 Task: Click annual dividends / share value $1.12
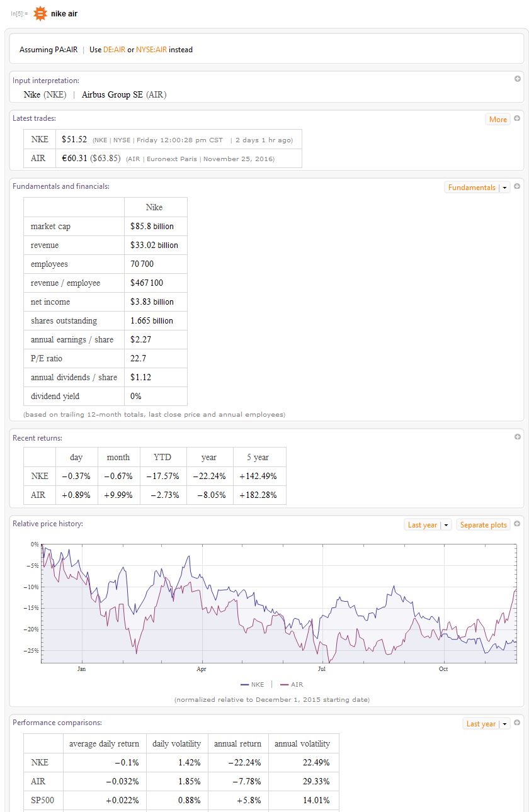[x=140, y=377]
